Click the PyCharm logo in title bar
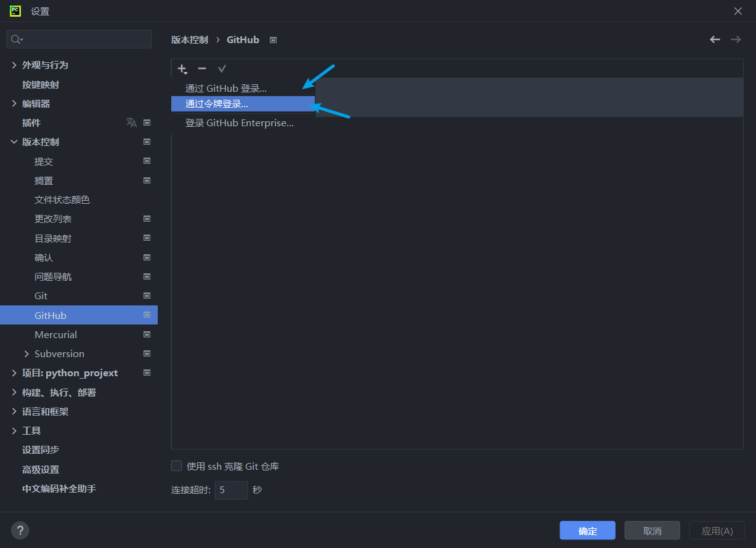 click(x=15, y=11)
